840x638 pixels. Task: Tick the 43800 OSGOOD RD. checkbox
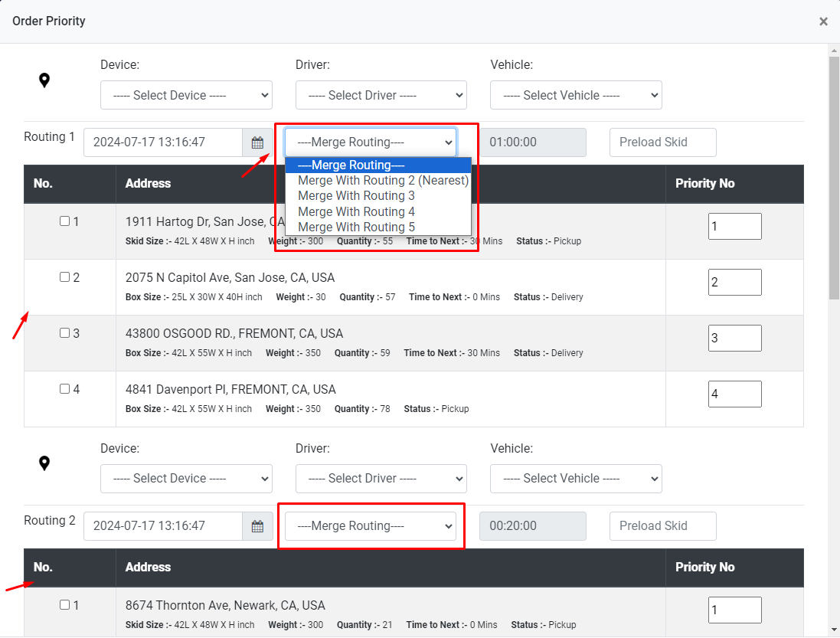click(65, 332)
